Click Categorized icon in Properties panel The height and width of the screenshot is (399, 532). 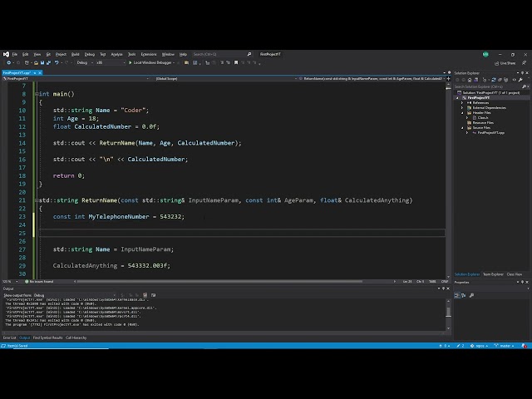click(x=457, y=296)
